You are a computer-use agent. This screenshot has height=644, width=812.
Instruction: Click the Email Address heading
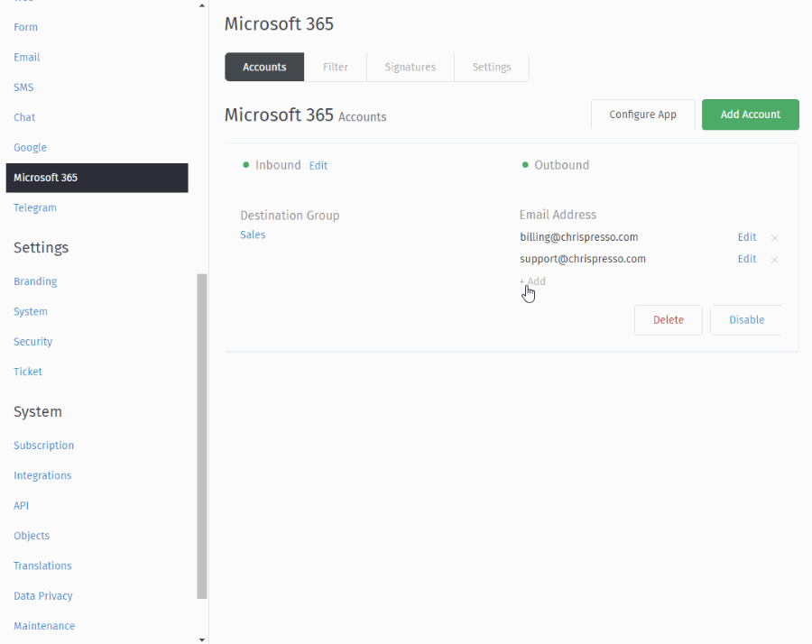pos(558,215)
